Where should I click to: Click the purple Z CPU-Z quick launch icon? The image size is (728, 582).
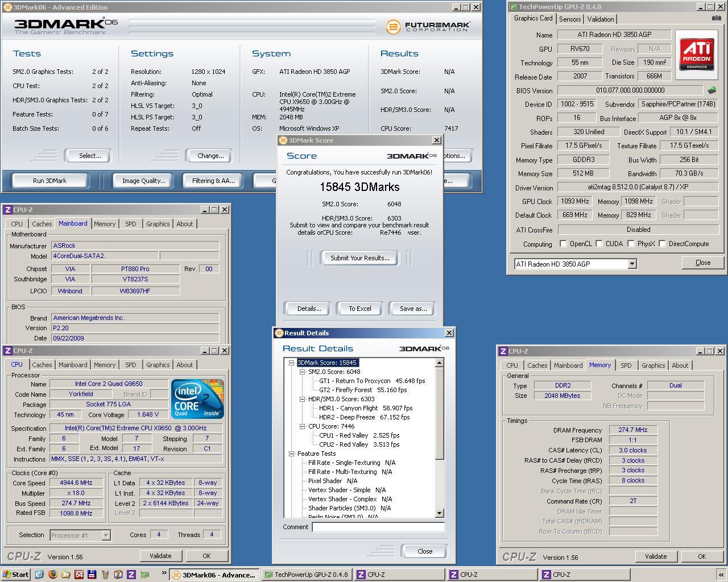[131, 575]
